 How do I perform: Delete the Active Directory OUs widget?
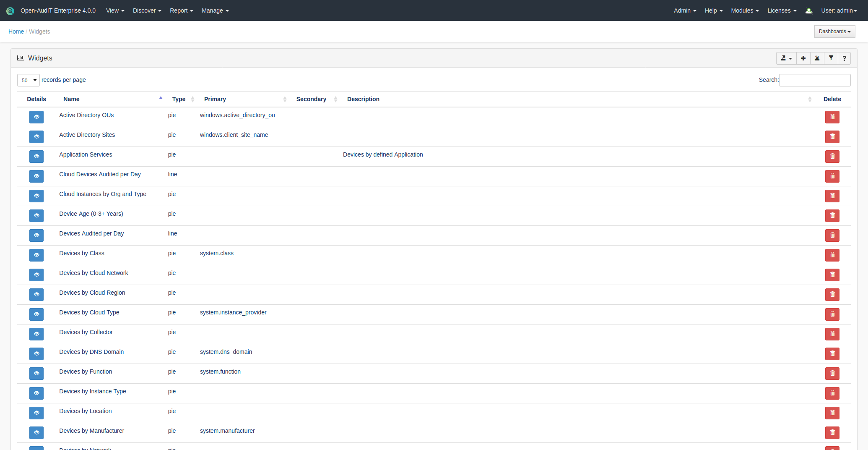pyautogui.click(x=832, y=117)
